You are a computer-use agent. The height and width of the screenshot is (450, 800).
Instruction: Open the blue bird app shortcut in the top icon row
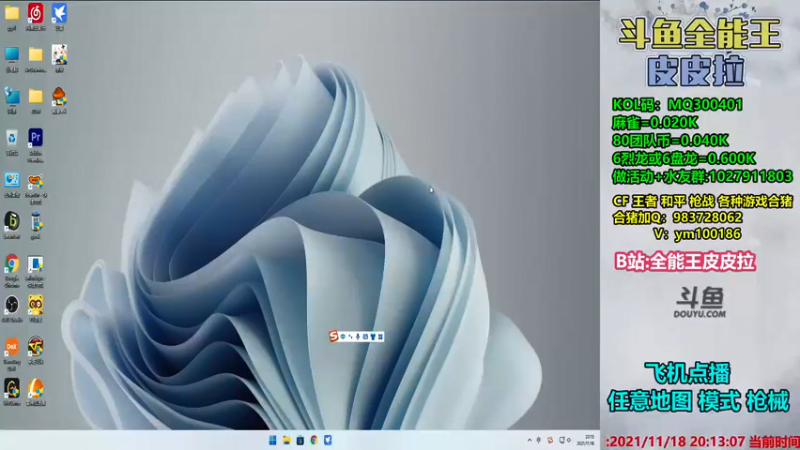[x=59, y=15]
